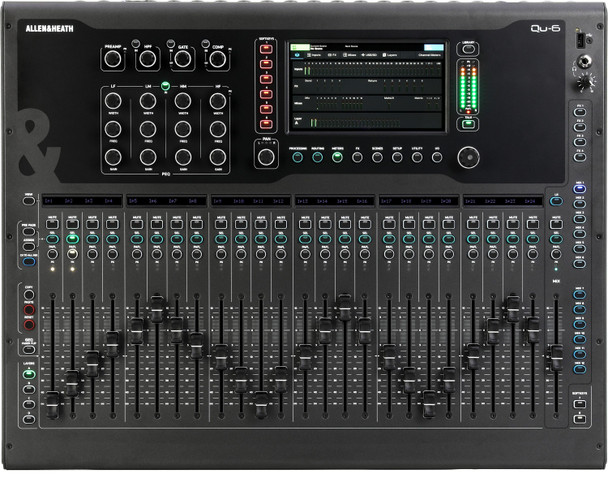
Task: Click the Pre Fade key
Action: tap(29, 232)
